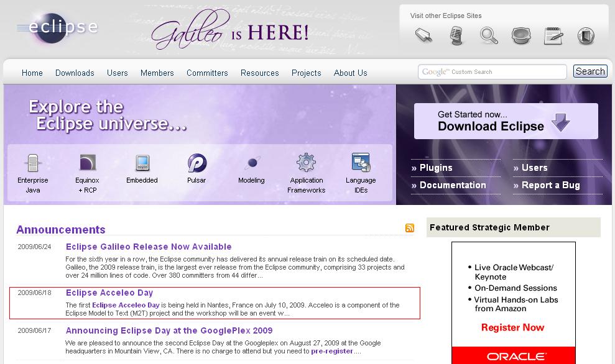
Task: Go to the Committers menu item
Action: (207, 73)
